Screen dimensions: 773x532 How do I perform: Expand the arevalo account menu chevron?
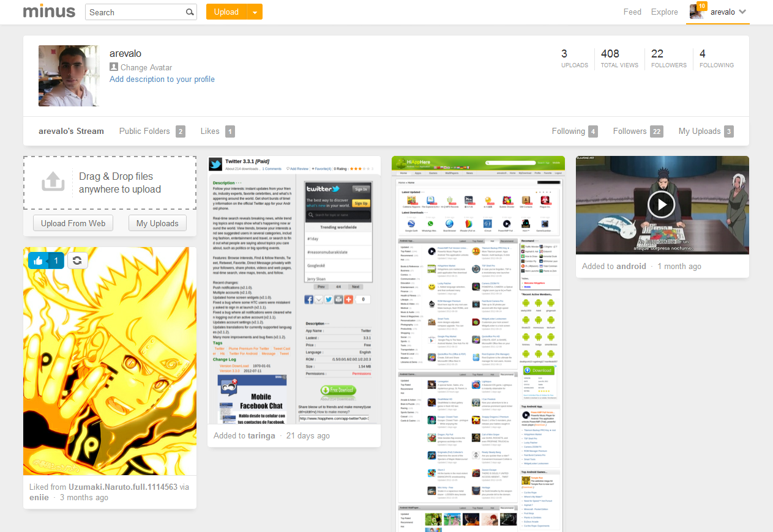(x=743, y=12)
